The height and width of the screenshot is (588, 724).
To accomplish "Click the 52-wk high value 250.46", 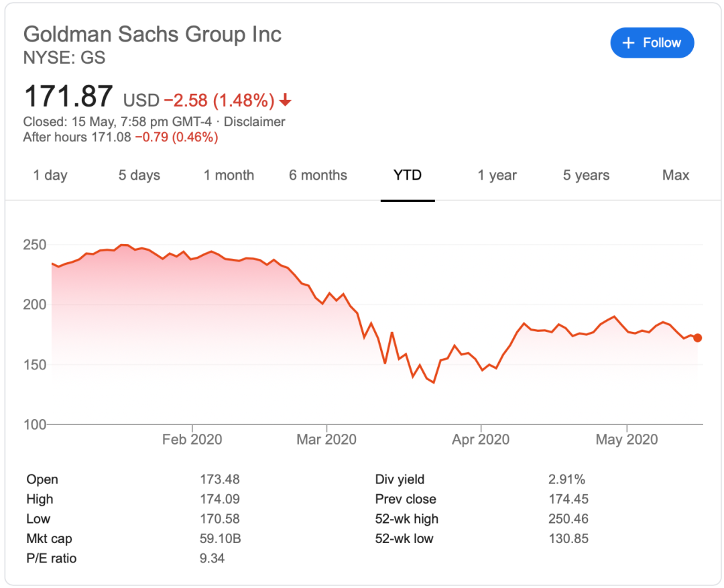I will point(568,519).
